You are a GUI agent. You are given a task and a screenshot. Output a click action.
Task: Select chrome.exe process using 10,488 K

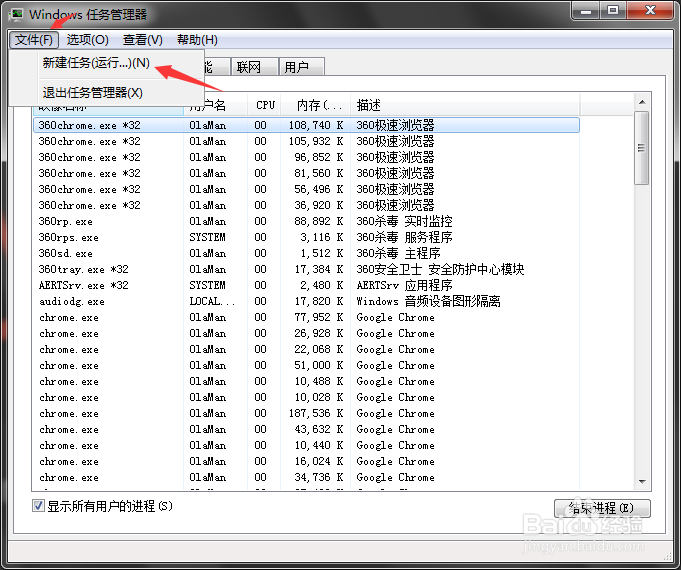(306, 381)
